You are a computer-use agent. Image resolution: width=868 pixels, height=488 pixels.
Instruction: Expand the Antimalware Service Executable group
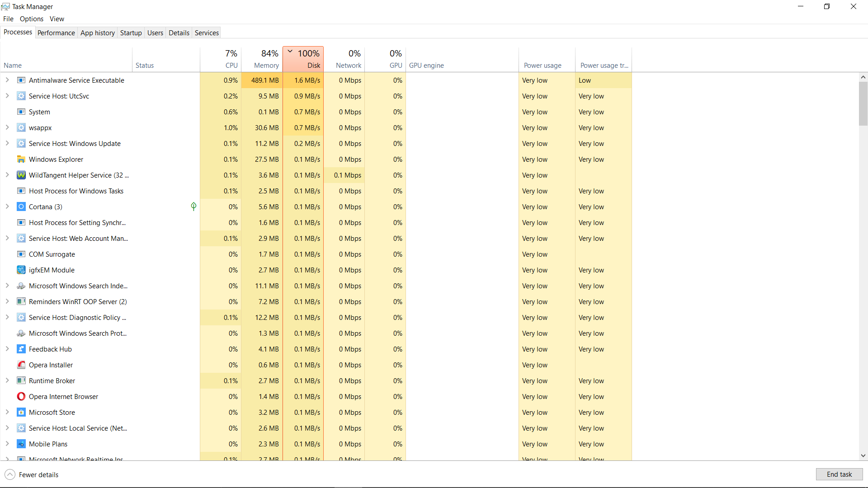coord(7,80)
